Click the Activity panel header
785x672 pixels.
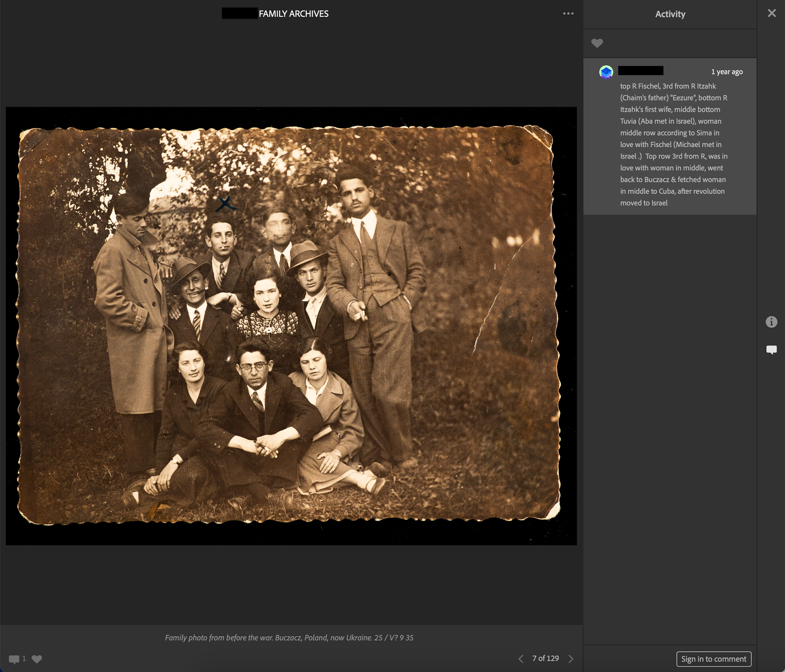670,14
